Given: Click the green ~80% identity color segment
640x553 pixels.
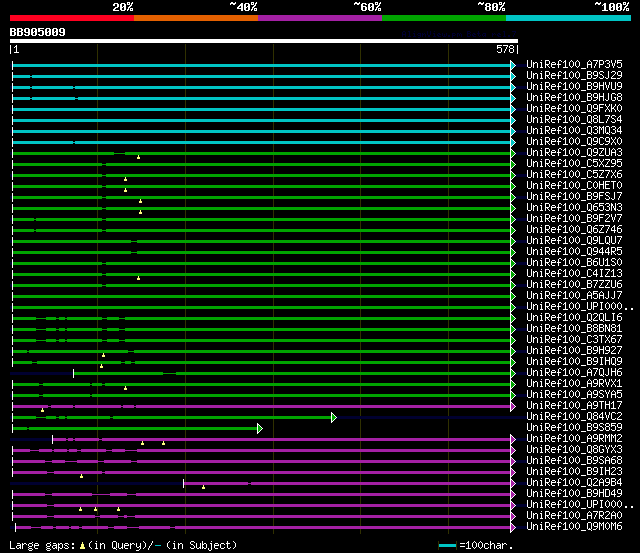Looking at the screenshot, I should [x=444, y=18].
